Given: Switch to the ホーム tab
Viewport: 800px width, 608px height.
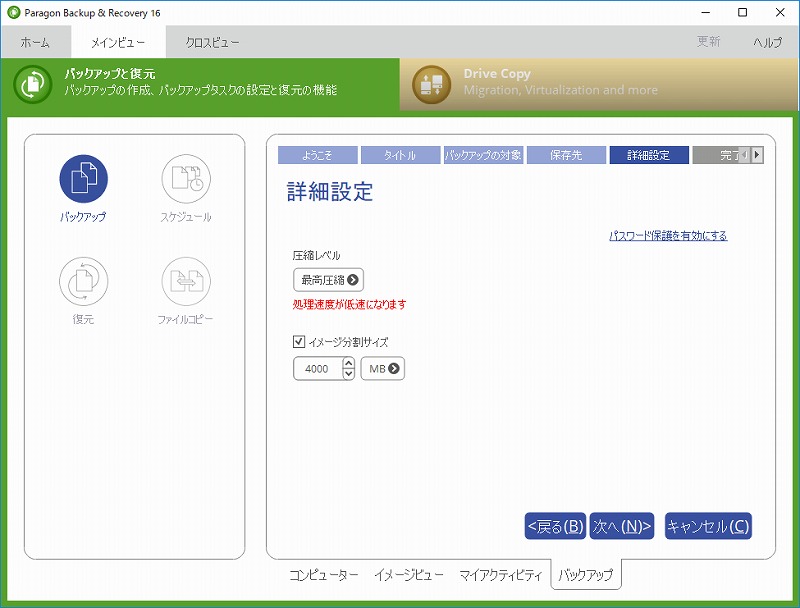Looking at the screenshot, I should (35, 42).
